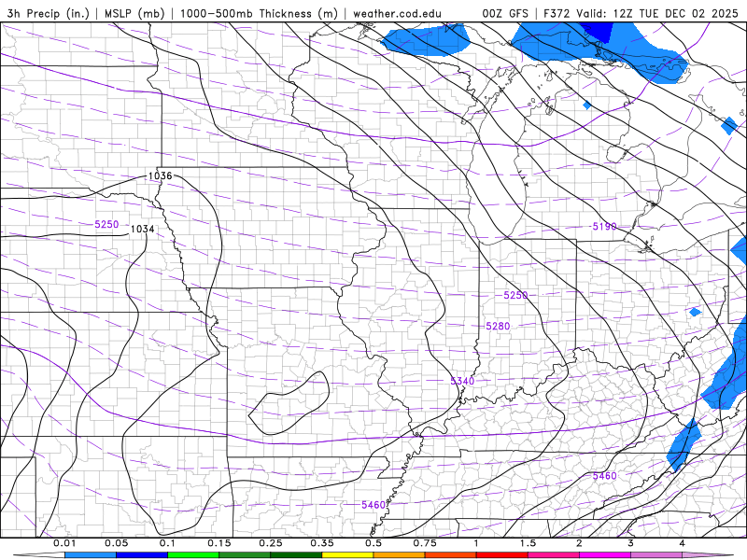
Task: Click the weather.cod.edu text in header
Action: 397,13
